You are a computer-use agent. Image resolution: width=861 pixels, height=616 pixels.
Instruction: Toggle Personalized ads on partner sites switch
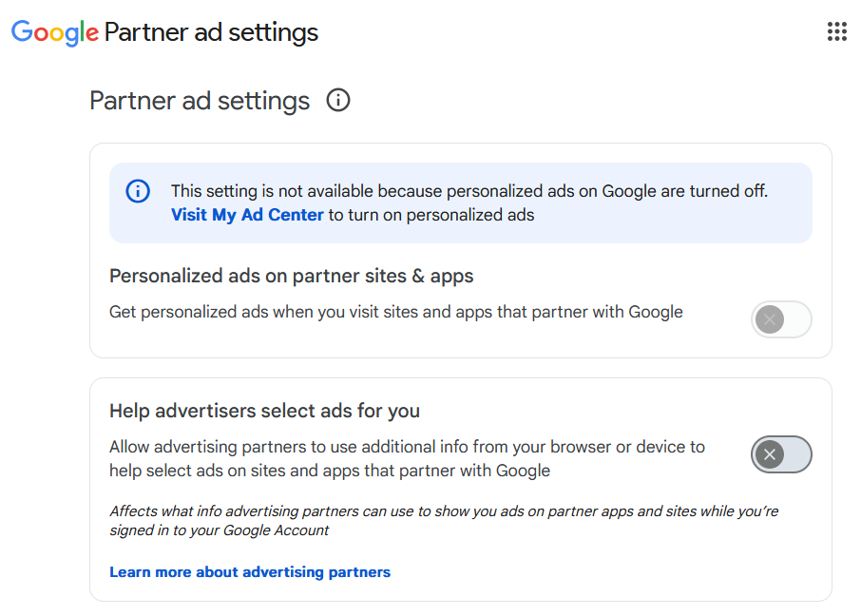coord(781,319)
